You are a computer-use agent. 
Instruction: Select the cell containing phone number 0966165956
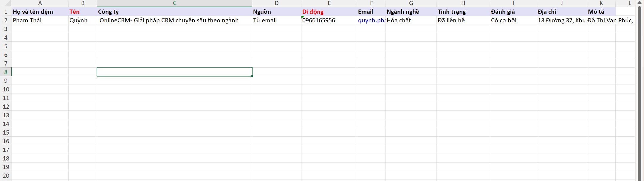click(x=329, y=20)
